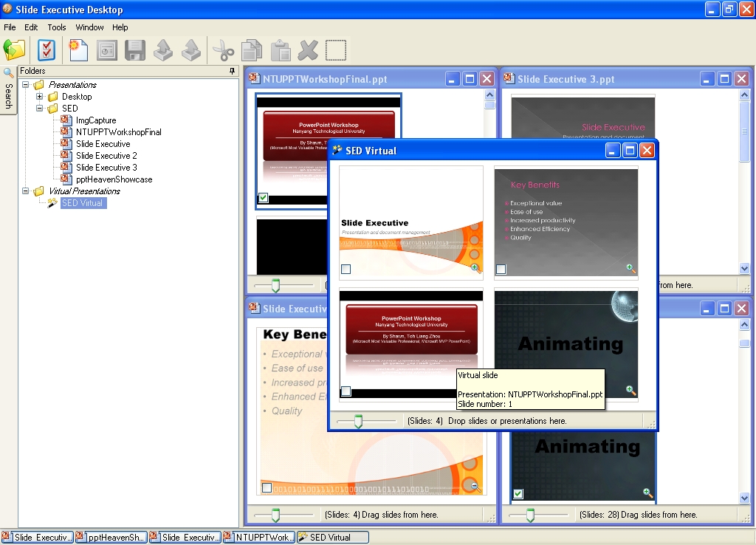Select Slide Executive item in folder tree
Viewport: 756px width, 545px height.
pos(103,144)
